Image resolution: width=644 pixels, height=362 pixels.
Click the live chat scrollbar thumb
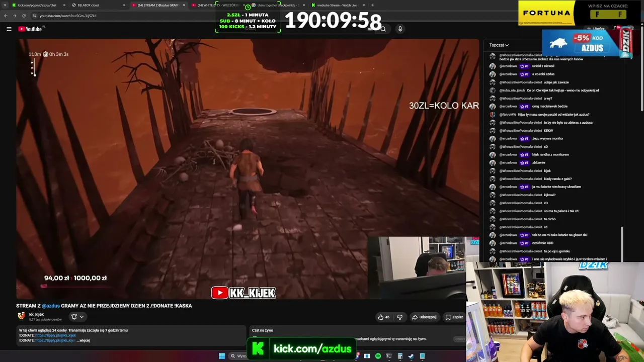pos(621,244)
